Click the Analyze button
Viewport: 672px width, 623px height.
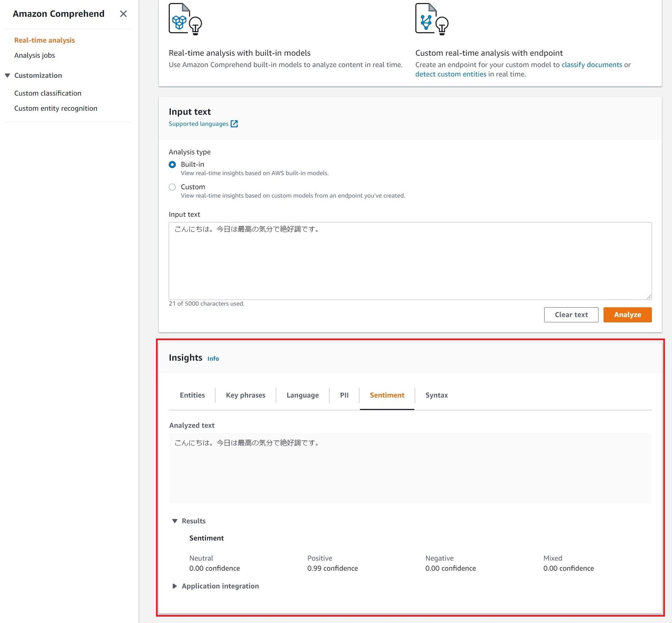coord(628,314)
